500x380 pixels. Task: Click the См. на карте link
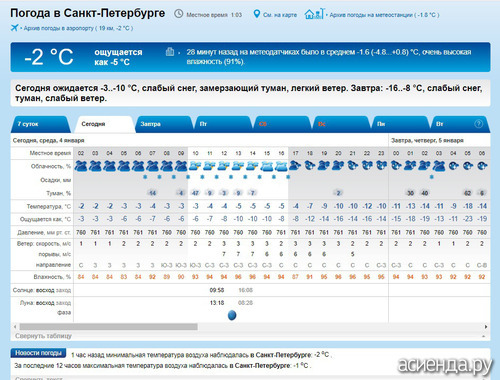(280, 15)
